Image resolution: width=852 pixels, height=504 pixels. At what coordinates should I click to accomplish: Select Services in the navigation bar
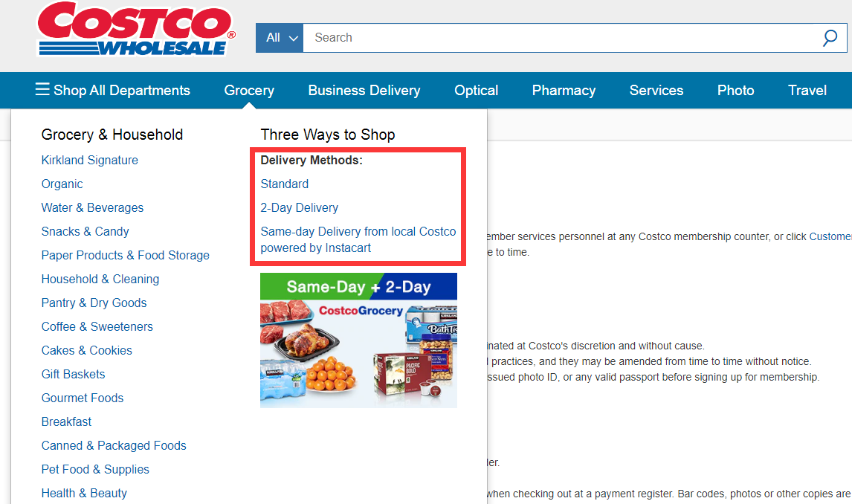pos(656,90)
